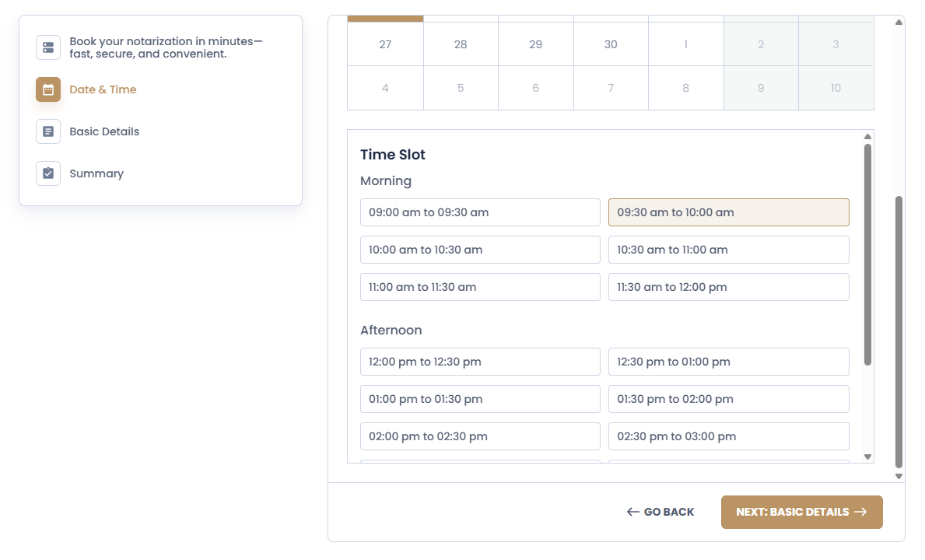Click the Basic Details document icon
This screenshot has width=925, height=560.
48,131
